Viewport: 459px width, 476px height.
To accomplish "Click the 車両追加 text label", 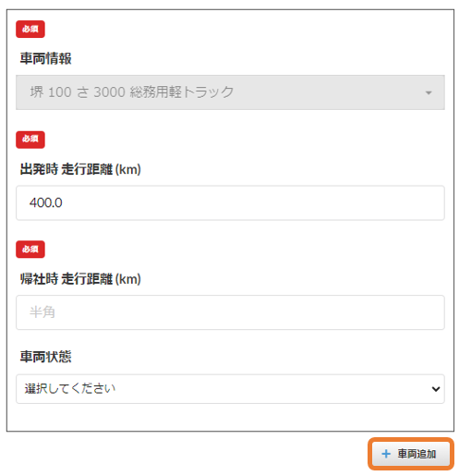I will (417, 454).
